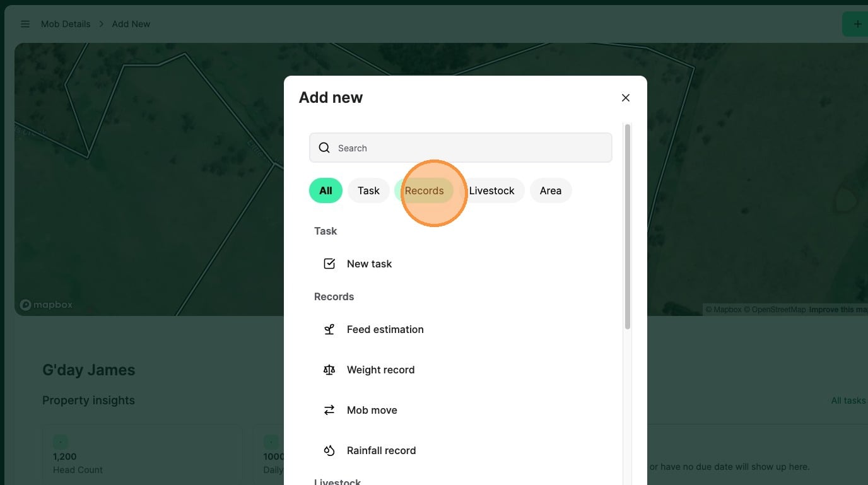Click the dialog vertical scrollbar

tap(628, 226)
